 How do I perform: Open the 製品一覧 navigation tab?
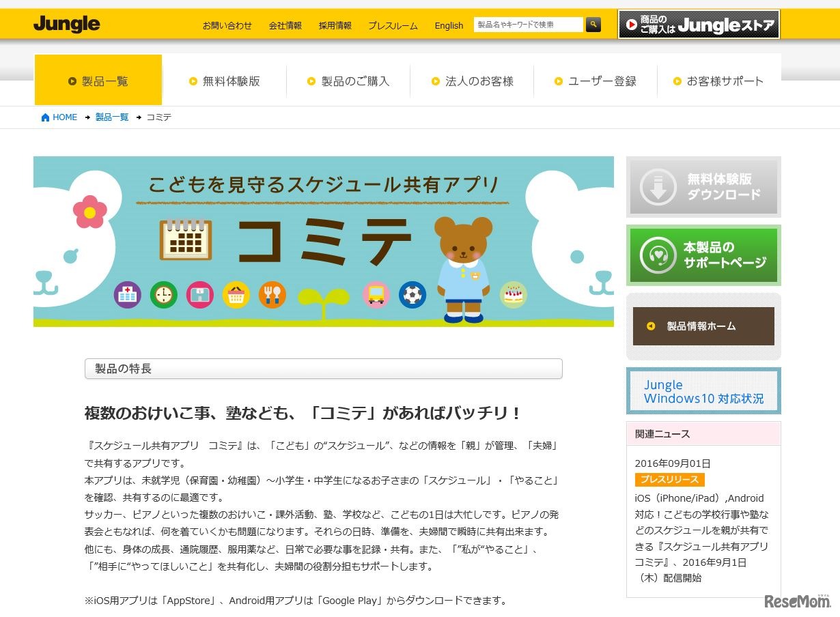coord(98,80)
